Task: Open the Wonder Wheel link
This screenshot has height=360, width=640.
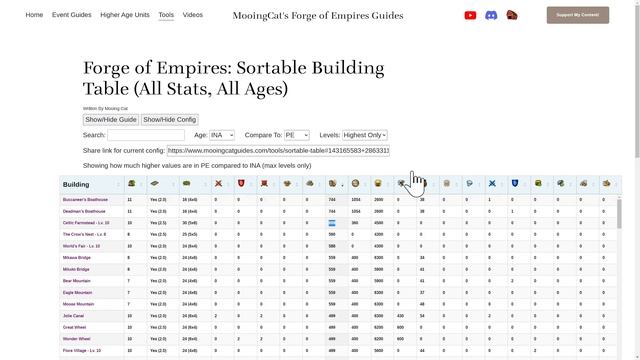Action: 77,339
